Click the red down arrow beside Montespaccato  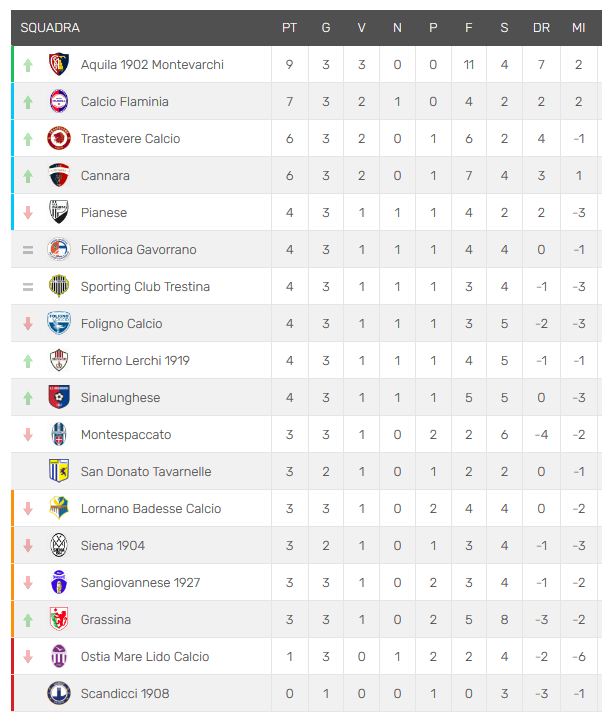click(x=28, y=434)
